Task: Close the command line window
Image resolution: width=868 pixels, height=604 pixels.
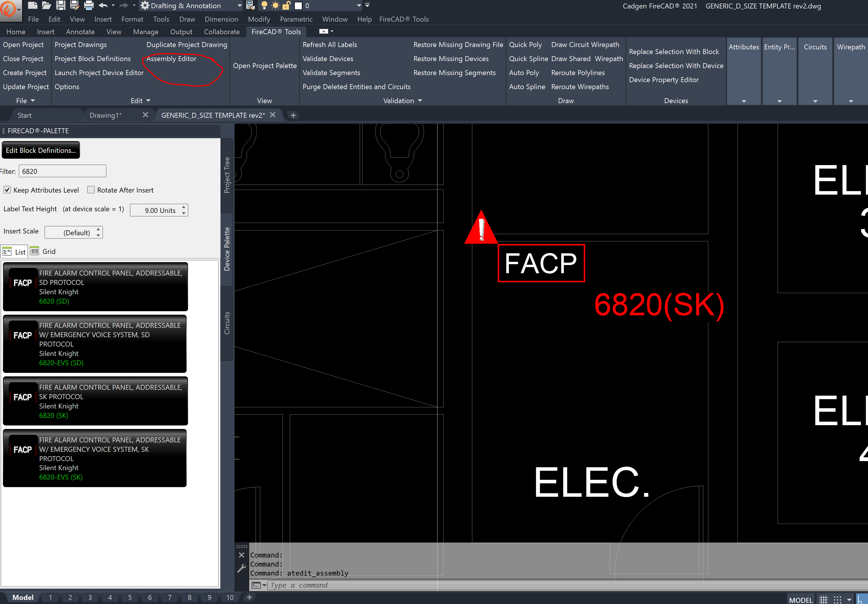Action: [x=242, y=555]
